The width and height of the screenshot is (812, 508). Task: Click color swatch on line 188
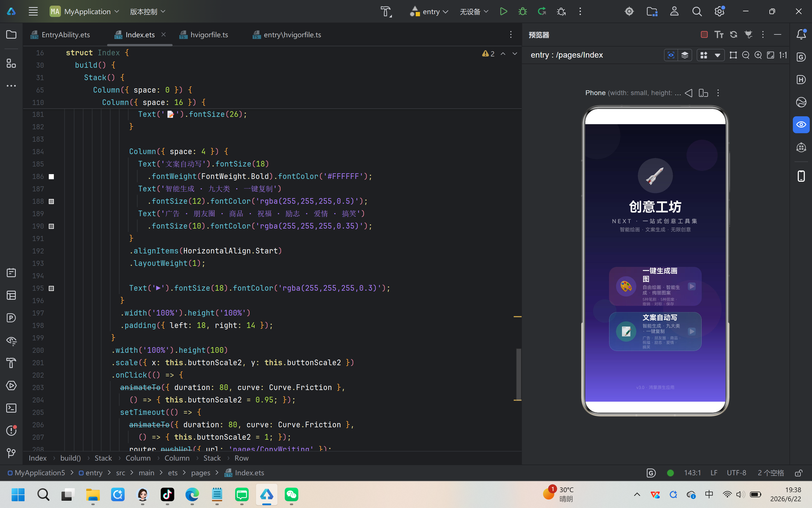click(51, 201)
